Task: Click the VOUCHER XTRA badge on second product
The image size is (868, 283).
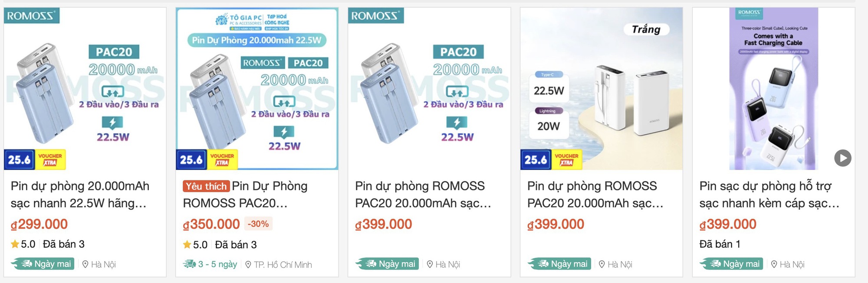Action: 222,159
